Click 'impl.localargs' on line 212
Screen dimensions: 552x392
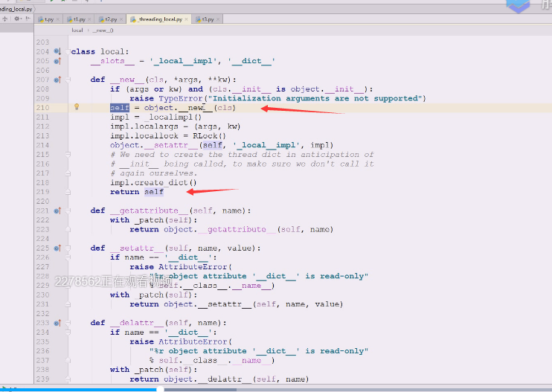pos(144,126)
